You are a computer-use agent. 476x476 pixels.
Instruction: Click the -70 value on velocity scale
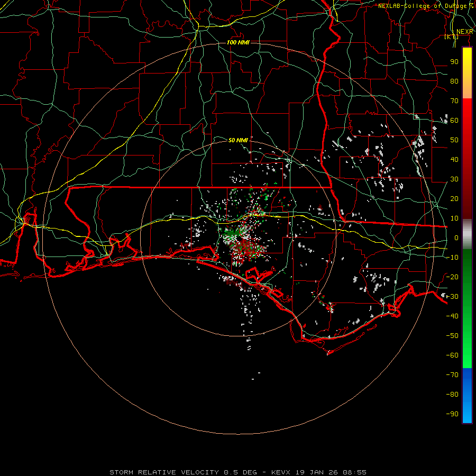(452, 374)
